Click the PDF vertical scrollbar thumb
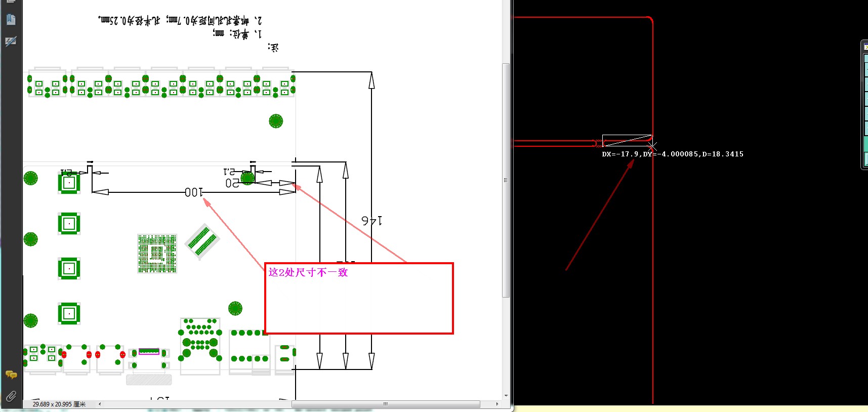The height and width of the screenshot is (412, 868). tap(506, 180)
